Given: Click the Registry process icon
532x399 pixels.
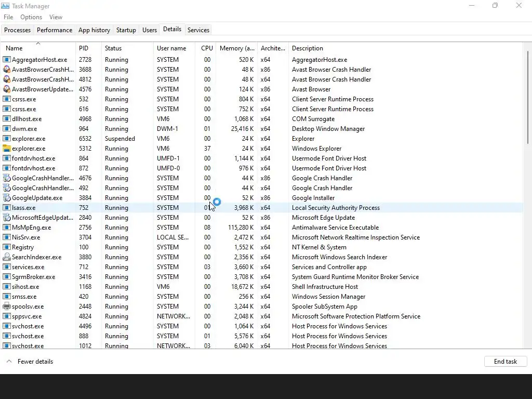Looking at the screenshot, I should (x=6, y=247).
